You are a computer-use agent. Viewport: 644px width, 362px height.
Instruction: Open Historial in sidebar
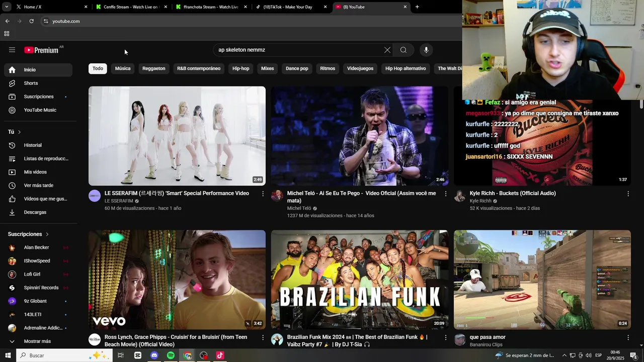coord(38,145)
